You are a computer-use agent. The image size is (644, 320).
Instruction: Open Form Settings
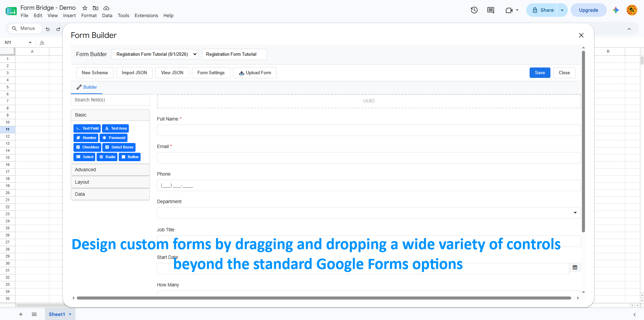tap(211, 73)
